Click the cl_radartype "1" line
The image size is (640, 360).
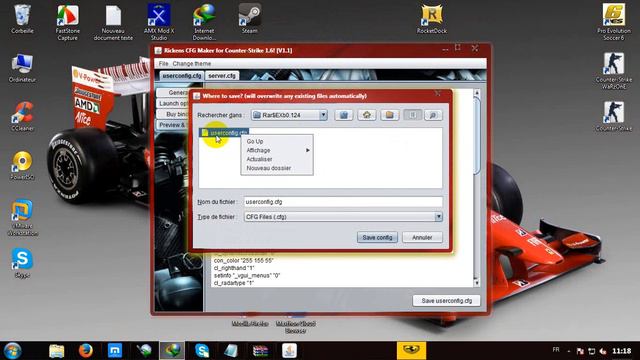[234, 283]
